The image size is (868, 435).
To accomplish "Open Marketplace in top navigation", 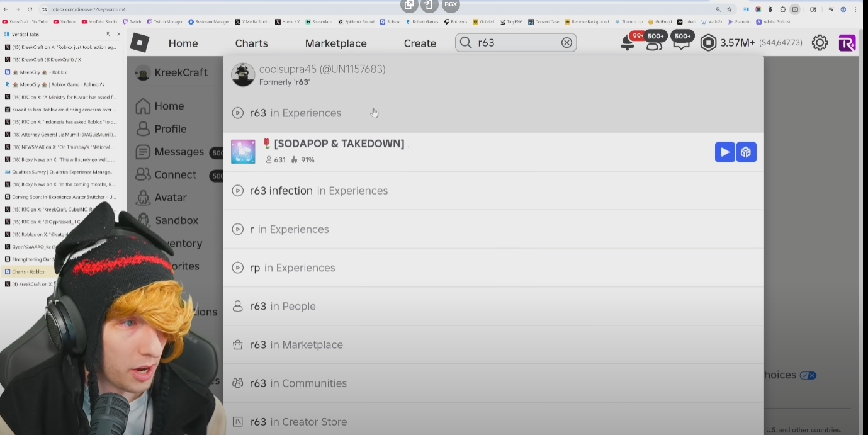I will click(335, 43).
